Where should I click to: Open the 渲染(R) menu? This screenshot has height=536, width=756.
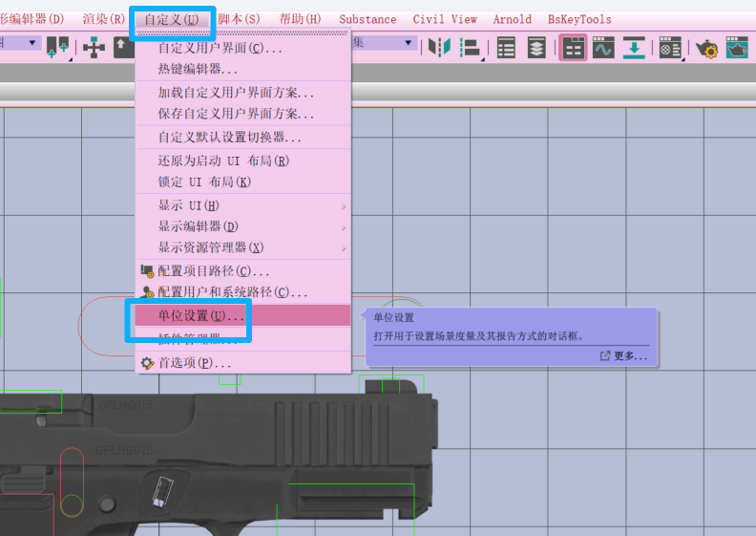pyautogui.click(x=104, y=19)
